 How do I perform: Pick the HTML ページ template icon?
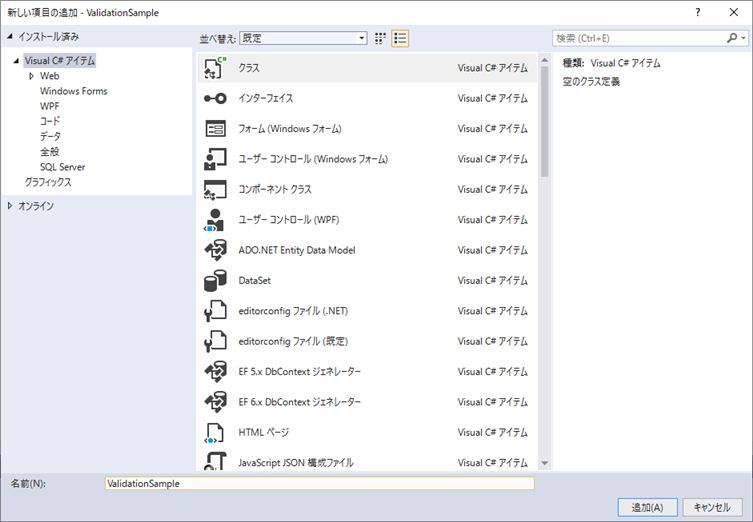[215, 432]
